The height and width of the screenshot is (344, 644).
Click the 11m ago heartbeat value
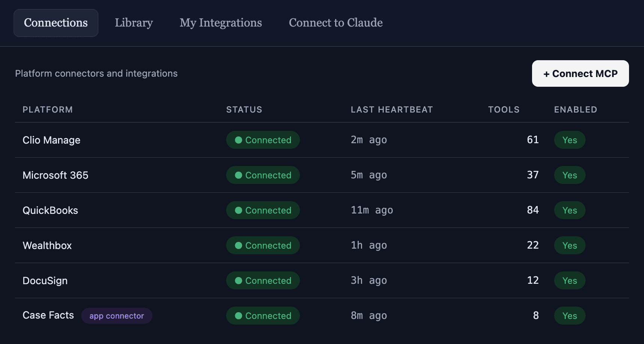click(x=372, y=210)
